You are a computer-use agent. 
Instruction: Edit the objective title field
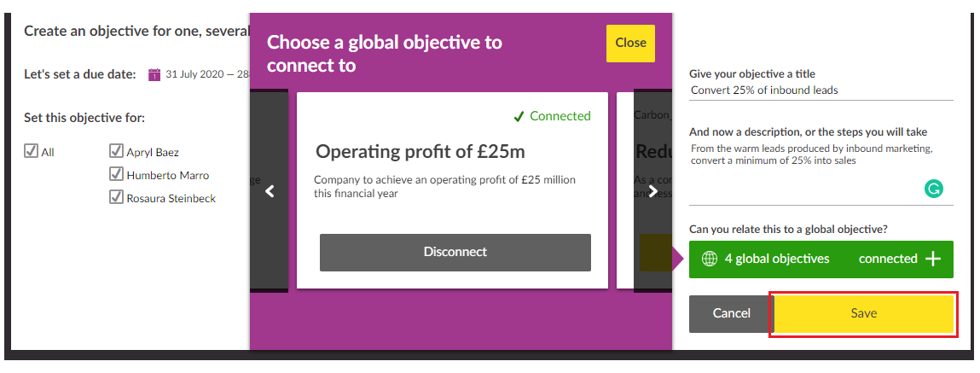coord(821,90)
